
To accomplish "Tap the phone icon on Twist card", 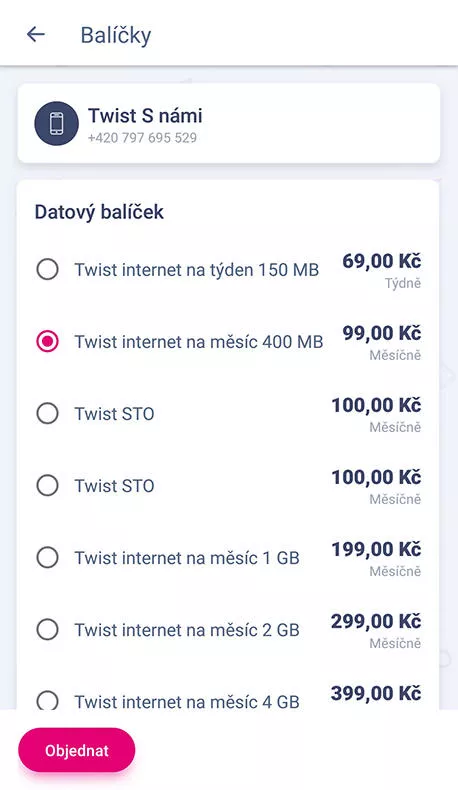I will pos(56,123).
